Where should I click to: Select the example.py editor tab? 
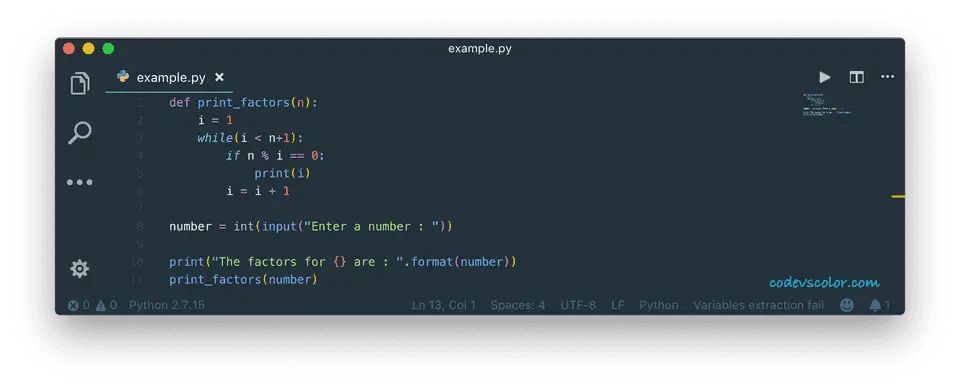click(x=170, y=78)
